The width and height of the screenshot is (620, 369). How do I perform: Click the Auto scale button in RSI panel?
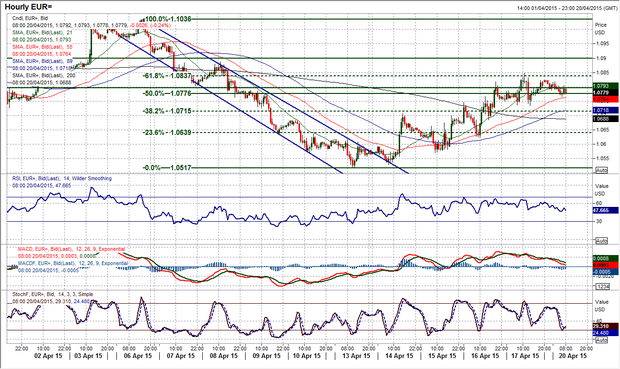click(x=601, y=241)
